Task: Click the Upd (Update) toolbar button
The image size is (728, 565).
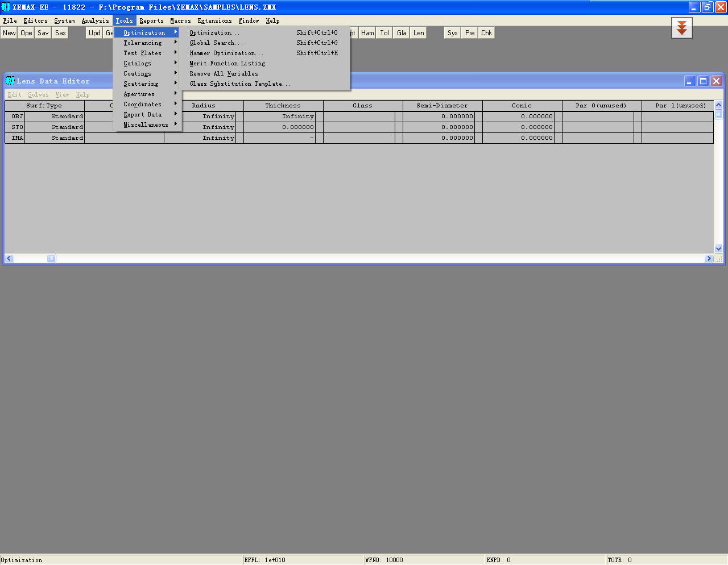Action: [x=94, y=33]
